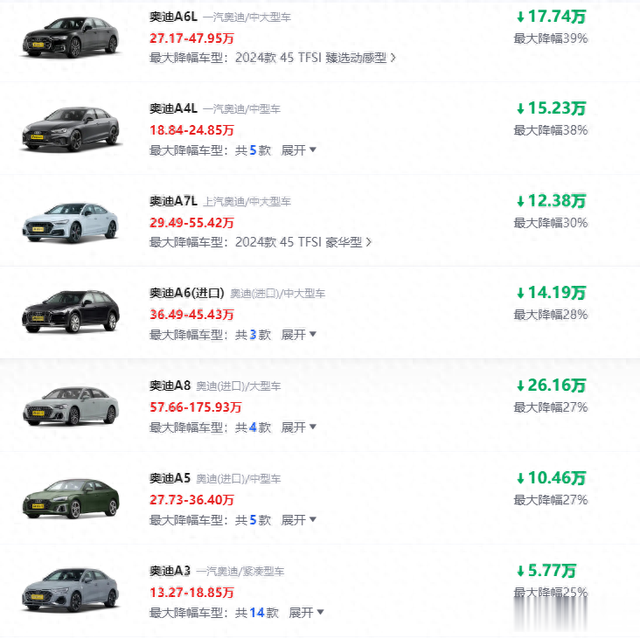Click the 奥迪A3 price range 13.27-18.85万
Image resolution: width=640 pixels, height=639 pixels.
click(192, 592)
